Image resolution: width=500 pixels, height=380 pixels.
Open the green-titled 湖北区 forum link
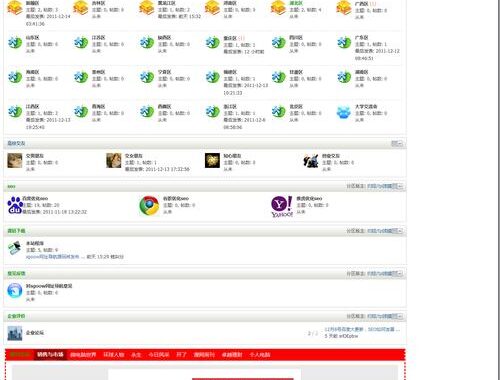point(296,3)
